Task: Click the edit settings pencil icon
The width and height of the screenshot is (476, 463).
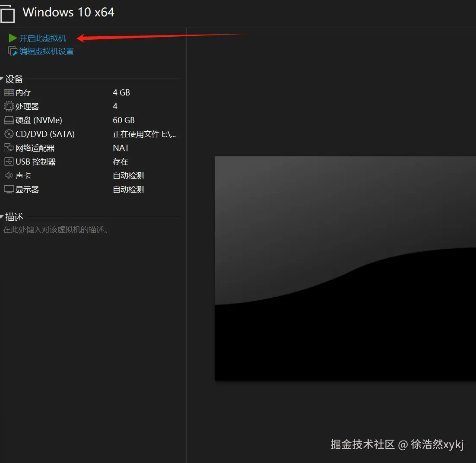Action: 13,51
